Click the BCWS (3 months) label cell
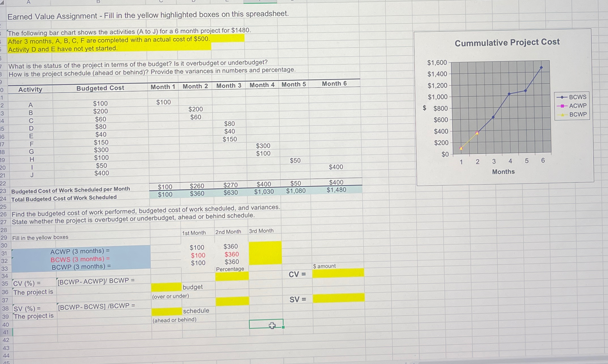The image size is (608, 364). (x=80, y=259)
